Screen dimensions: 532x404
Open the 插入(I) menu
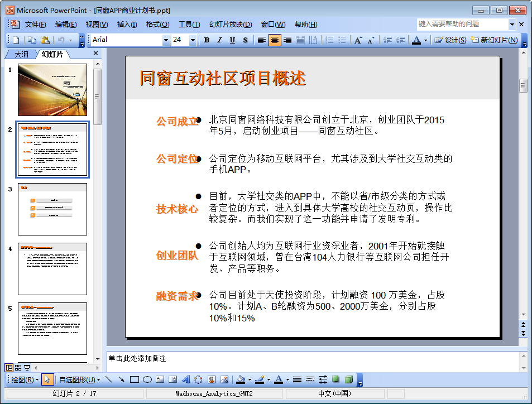[127, 25]
